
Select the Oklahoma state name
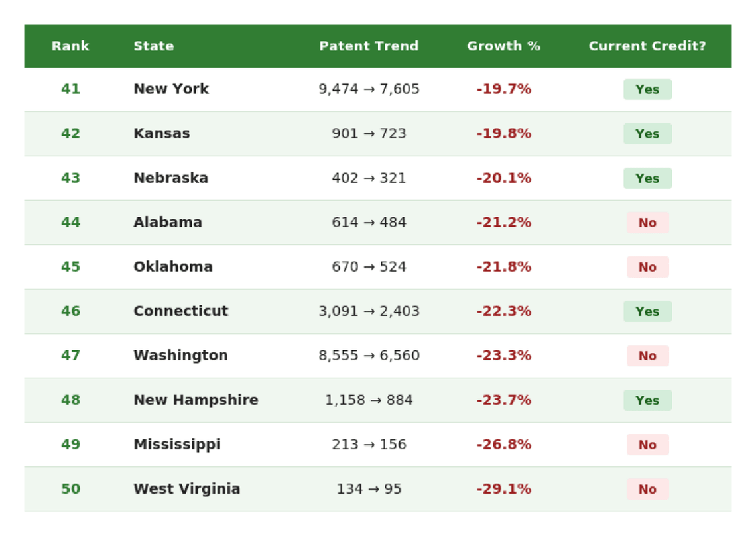[x=173, y=267]
